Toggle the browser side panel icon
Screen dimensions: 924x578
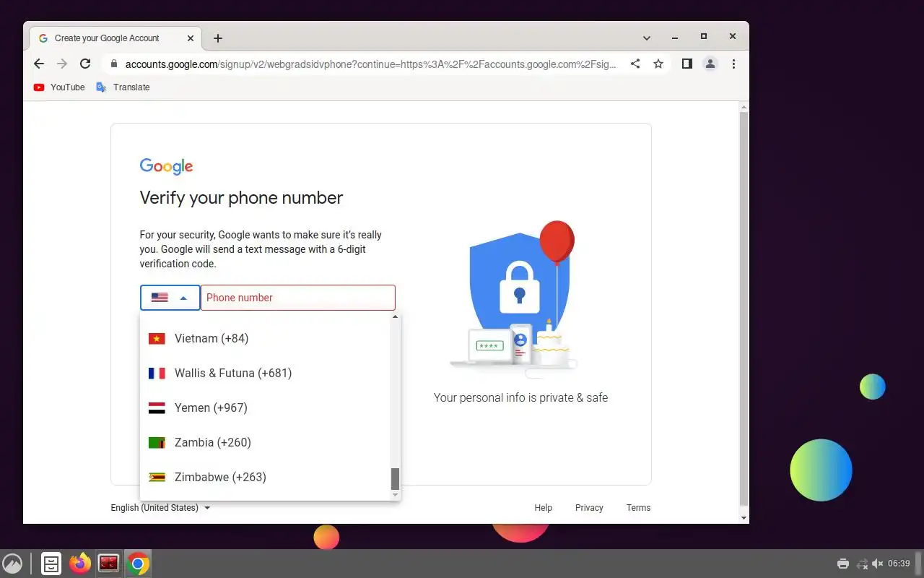point(687,64)
